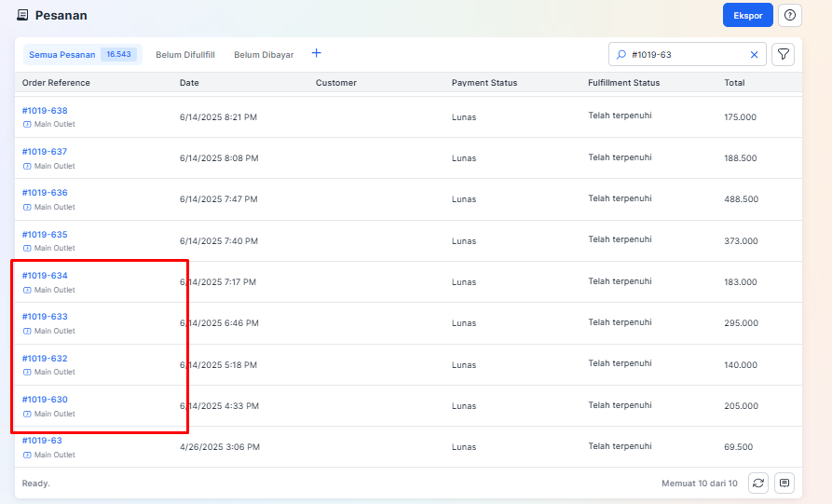Click the date 6/14/2025 8:21 PM
This screenshot has width=832, height=504.
218,117
